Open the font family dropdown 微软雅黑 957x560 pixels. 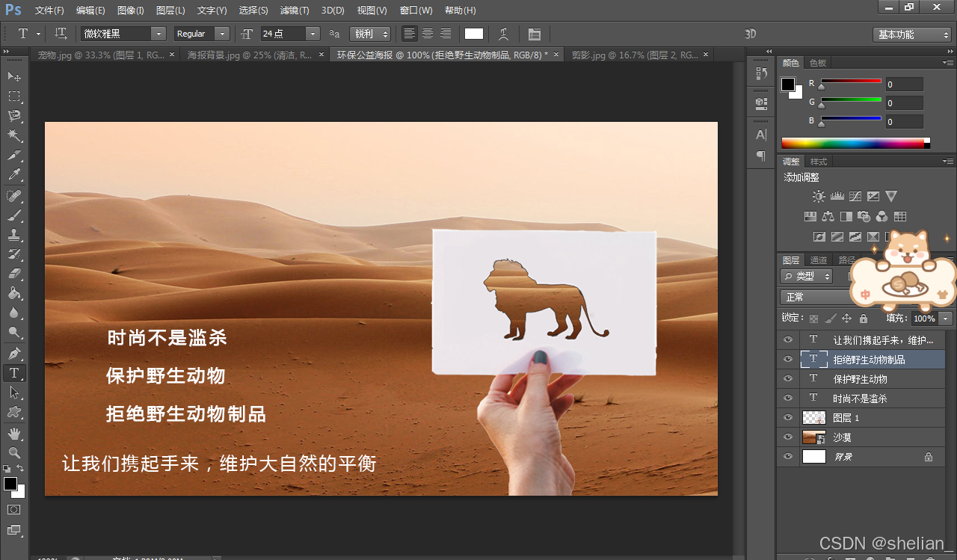(123, 34)
